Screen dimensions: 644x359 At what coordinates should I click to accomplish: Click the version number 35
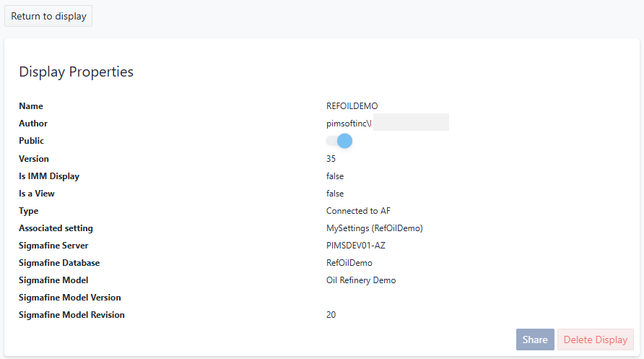coord(331,159)
